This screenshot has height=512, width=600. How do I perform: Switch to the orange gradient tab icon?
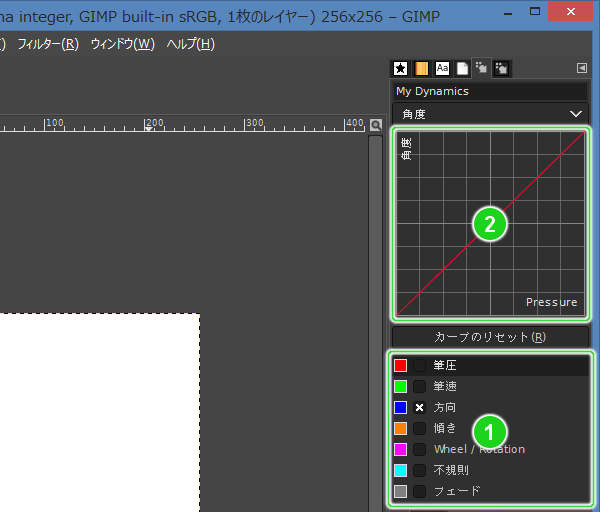coord(422,68)
